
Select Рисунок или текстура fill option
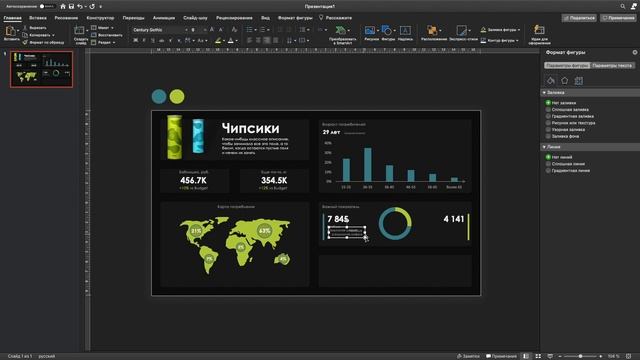click(x=548, y=123)
